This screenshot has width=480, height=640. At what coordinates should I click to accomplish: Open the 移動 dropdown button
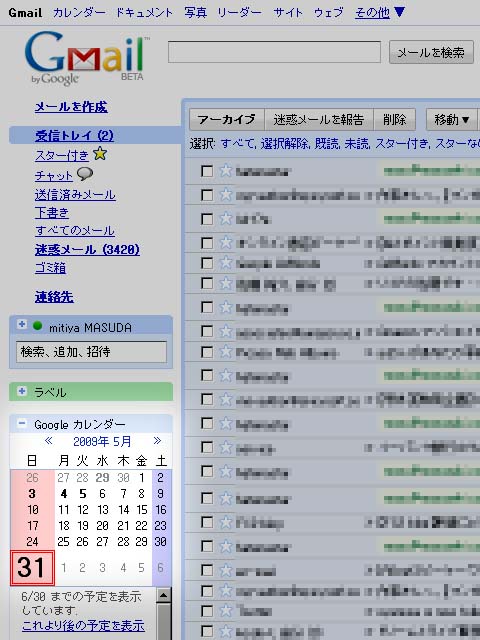451,120
